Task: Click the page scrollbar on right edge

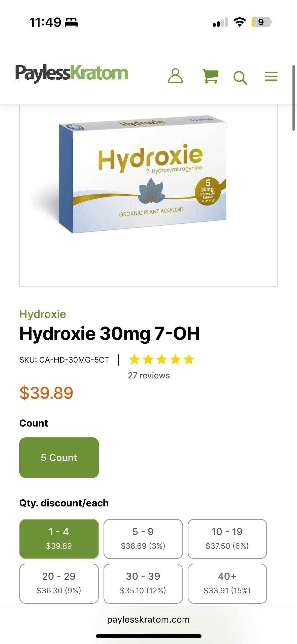Action: click(x=293, y=98)
